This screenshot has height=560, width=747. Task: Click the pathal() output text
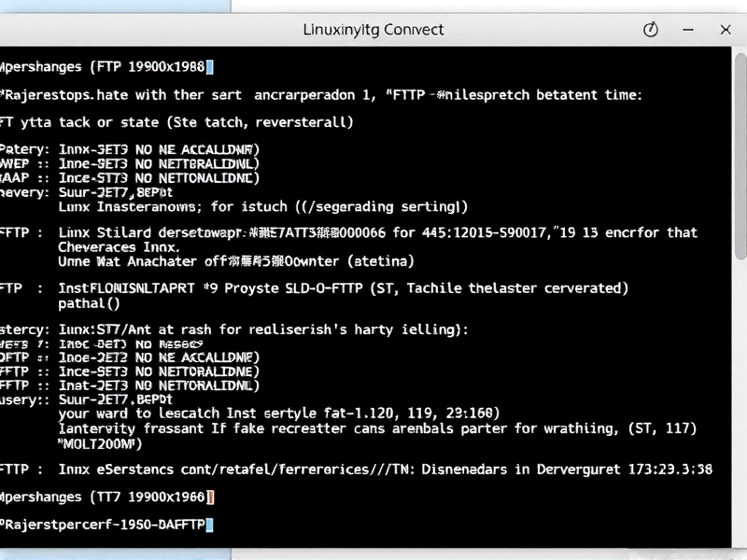point(89,302)
